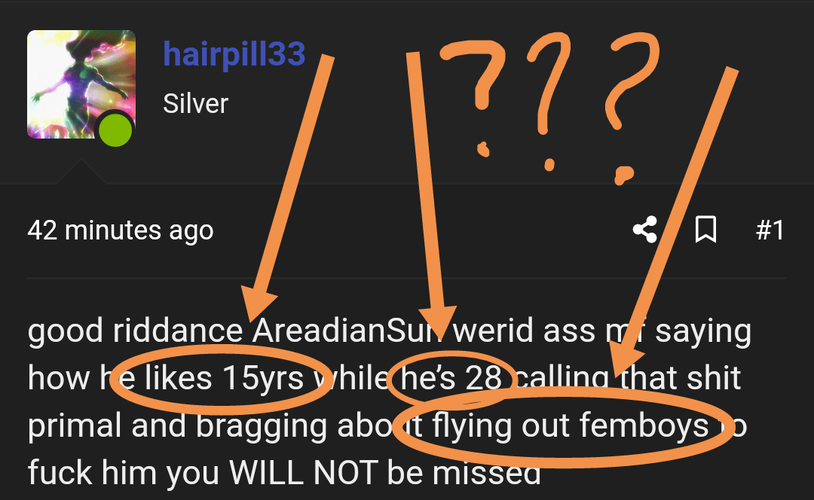Click the circled 'he's 28' text
The width and height of the screenshot is (814, 500).
coord(451,377)
